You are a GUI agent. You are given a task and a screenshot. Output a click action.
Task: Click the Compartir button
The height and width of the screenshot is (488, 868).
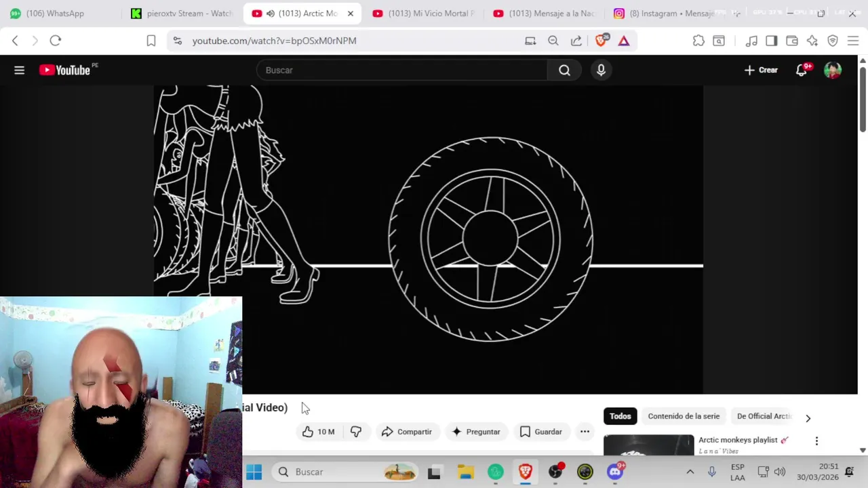click(407, 432)
